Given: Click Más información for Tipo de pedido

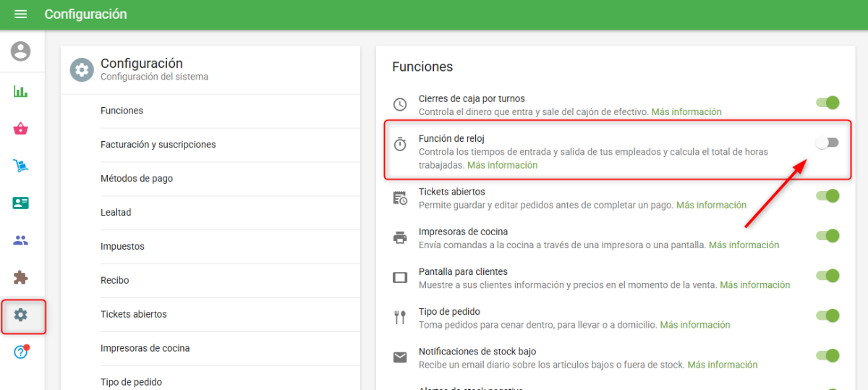Looking at the screenshot, I should (x=694, y=325).
